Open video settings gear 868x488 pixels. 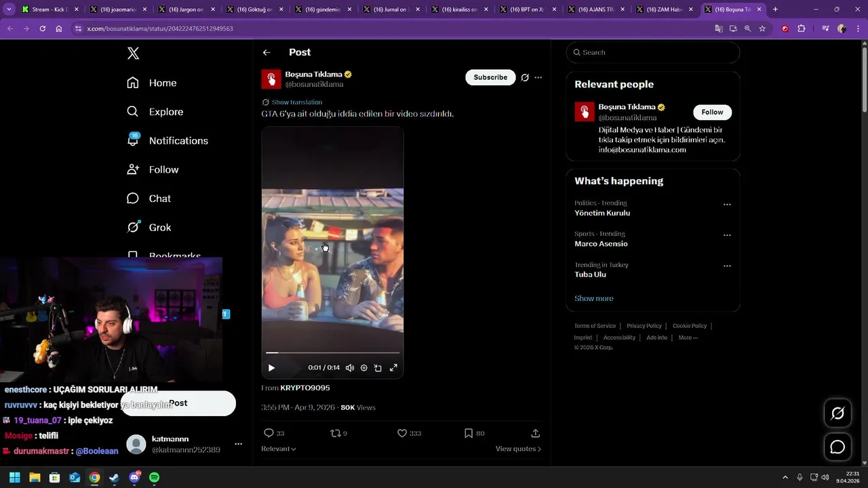click(364, 368)
